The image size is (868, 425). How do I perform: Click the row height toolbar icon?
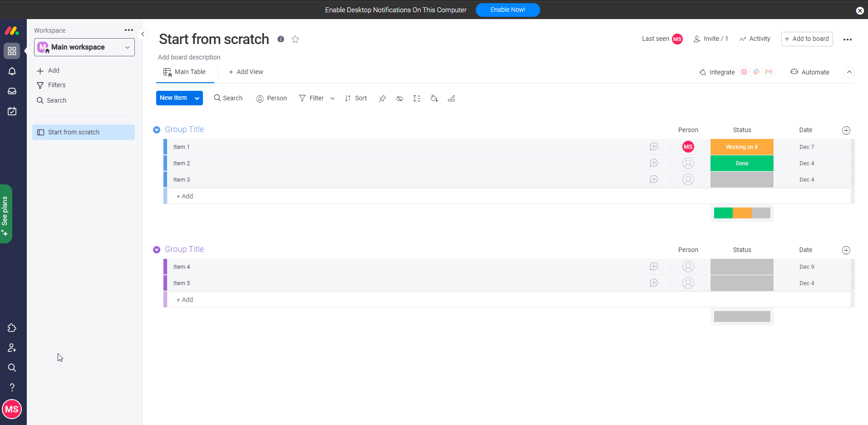pos(417,99)
